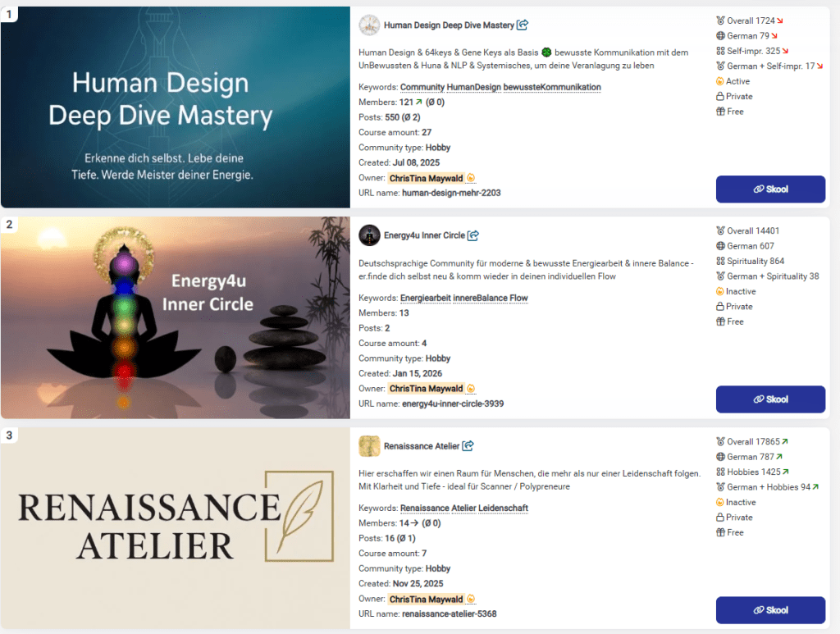
Task: Click share icon next to Energy4u Inner Circle
Action: point(473,235)
